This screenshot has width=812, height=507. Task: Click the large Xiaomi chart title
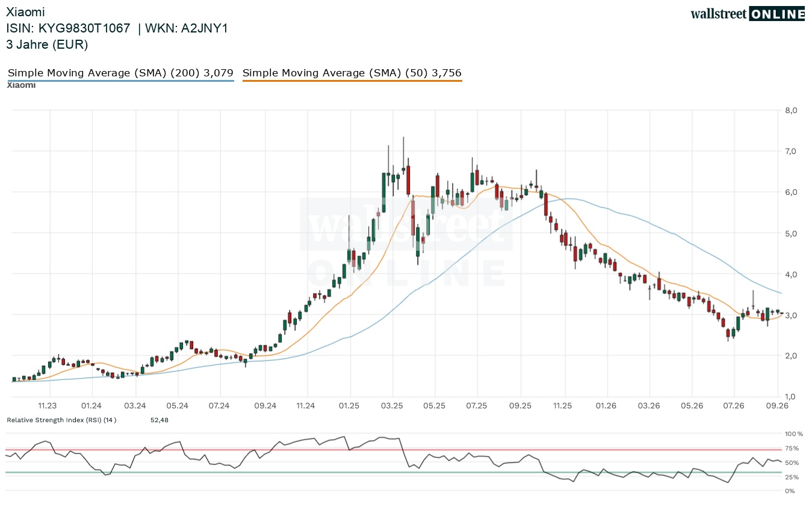25,12
